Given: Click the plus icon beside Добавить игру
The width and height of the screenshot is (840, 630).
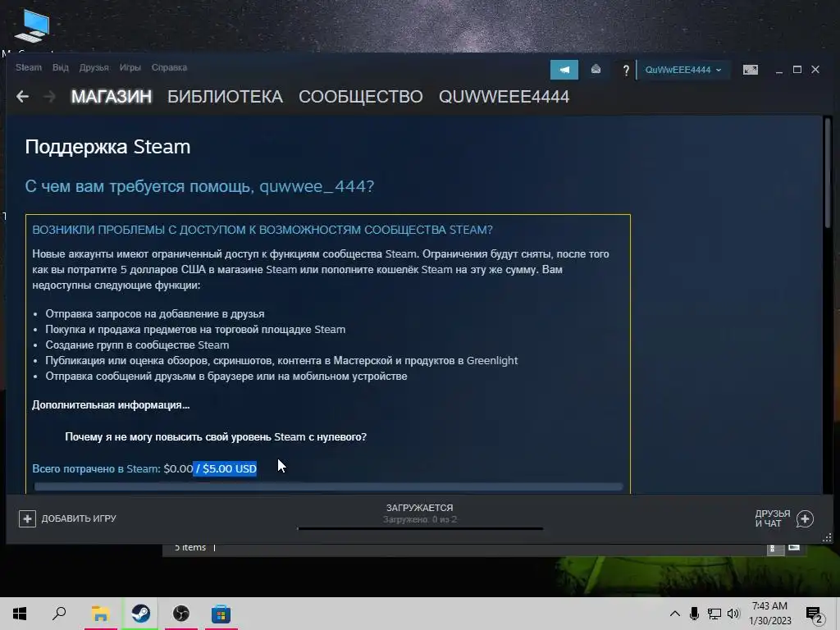Looking at the screenshot, I should coord(27,518).
